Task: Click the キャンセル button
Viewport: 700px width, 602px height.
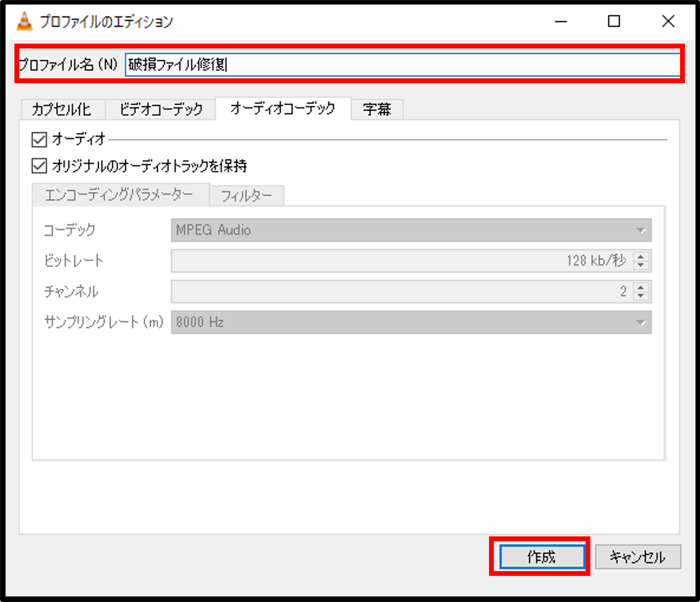Action: (637, 557)
